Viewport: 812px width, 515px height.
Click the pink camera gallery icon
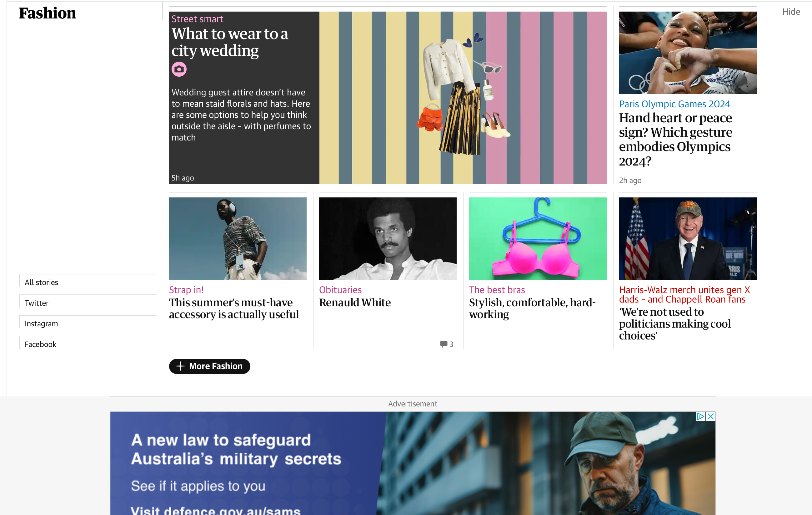179,69
